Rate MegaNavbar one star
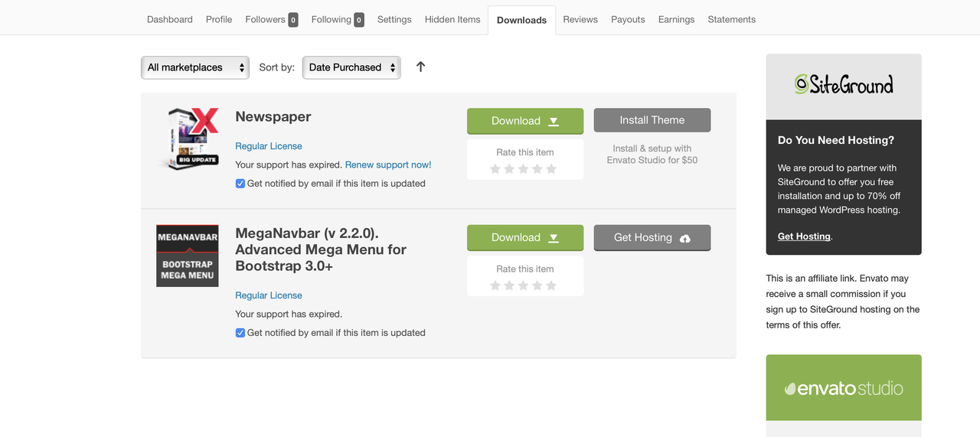 (x=495, y=285)
